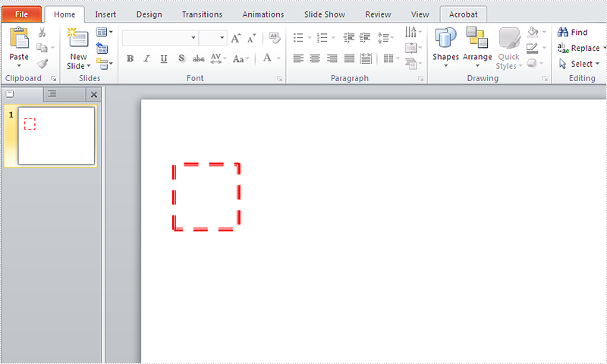607x364 pixels.
Task: Switch to the Design tab
Action: tap(149, 14)
